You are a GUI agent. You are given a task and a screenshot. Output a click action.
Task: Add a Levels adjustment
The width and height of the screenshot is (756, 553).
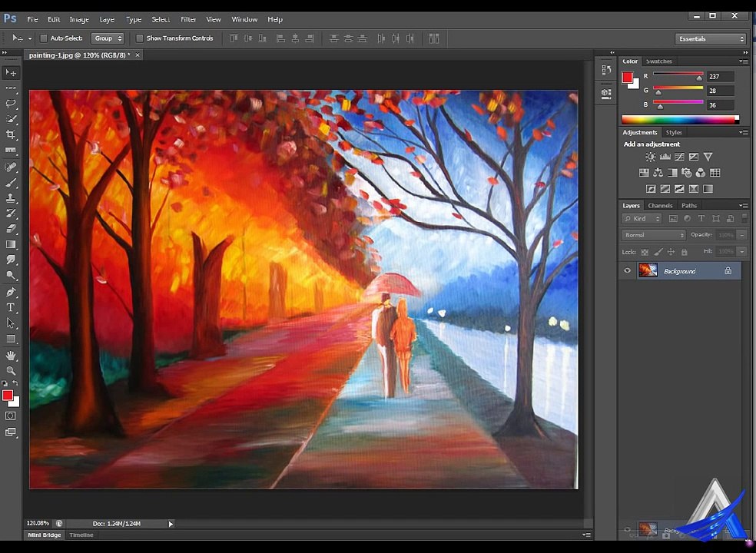point(665,157)
